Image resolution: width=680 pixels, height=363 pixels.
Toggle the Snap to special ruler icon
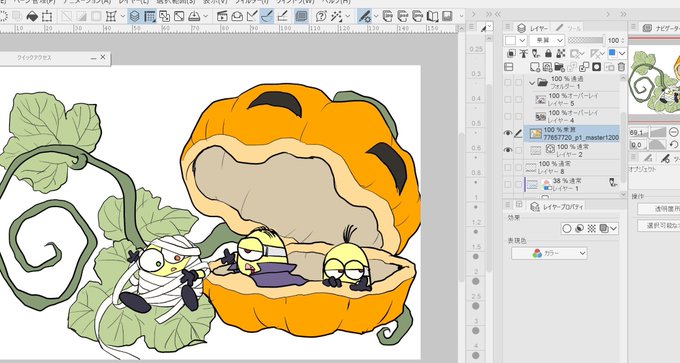[266, 17]
